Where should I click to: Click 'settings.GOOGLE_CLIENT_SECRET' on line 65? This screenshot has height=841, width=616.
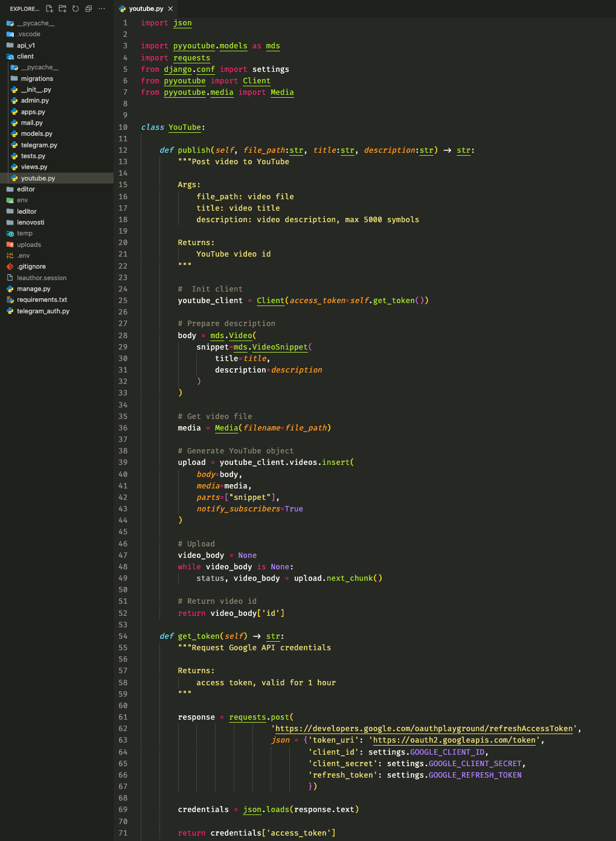click(454, 764)
